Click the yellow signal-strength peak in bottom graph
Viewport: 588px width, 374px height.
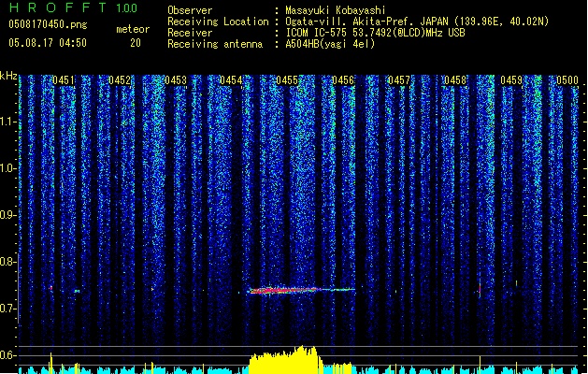coord(285,360)
